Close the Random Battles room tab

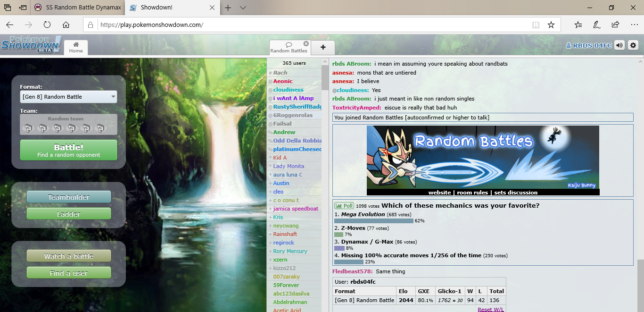[x=306, y=43]
